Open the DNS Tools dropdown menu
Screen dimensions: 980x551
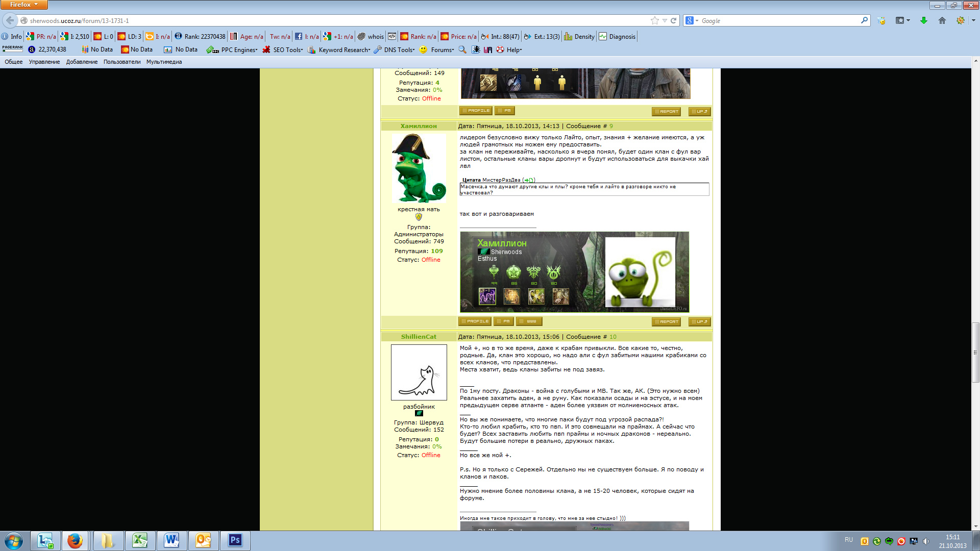(x=395, y=50)
